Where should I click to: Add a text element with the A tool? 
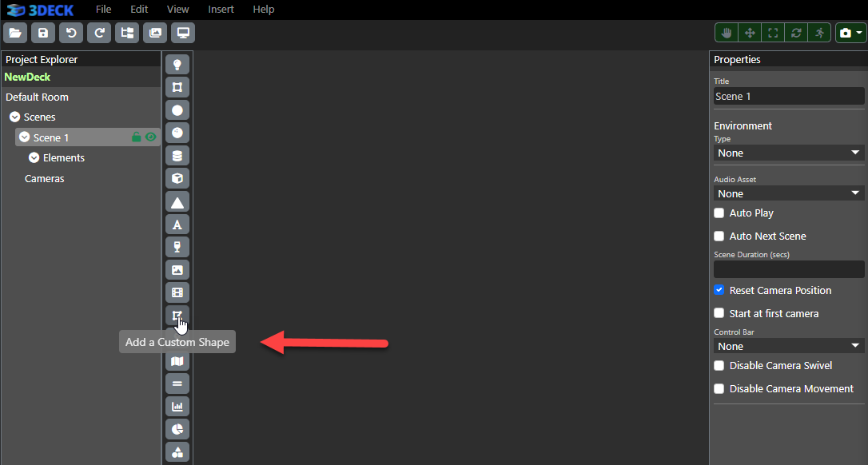[177, 225]
